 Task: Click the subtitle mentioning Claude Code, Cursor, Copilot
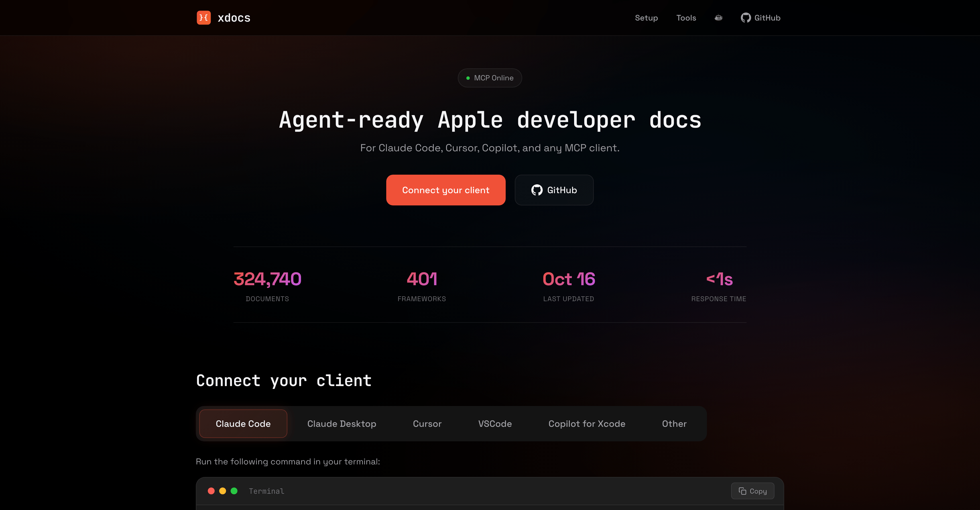click(x=490, y=148)
